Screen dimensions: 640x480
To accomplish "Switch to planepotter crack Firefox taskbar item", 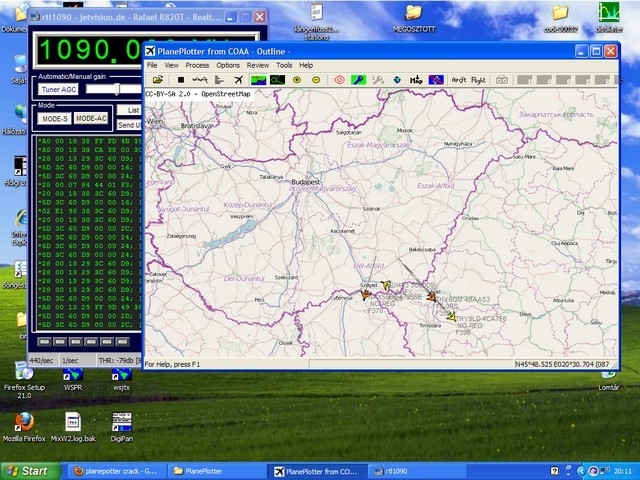I will point(116,471).
